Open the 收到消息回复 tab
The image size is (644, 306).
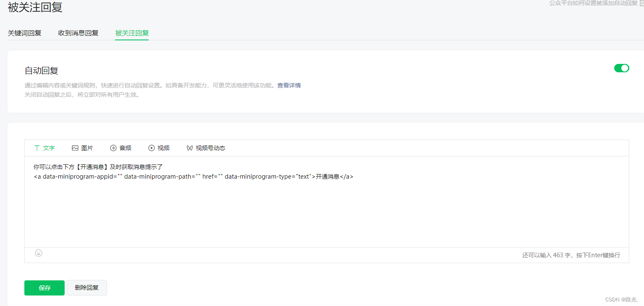[x=78, y=33]
